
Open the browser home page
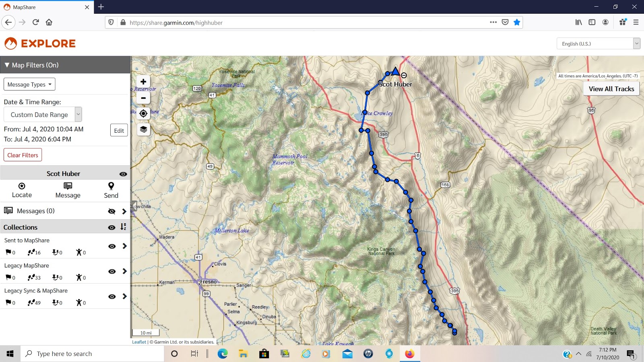[x=49, y=23]
